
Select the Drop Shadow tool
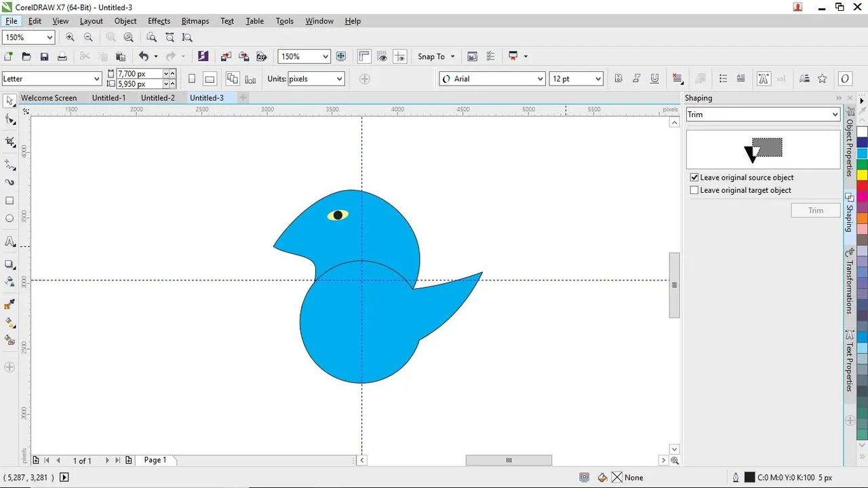(9, 264)
